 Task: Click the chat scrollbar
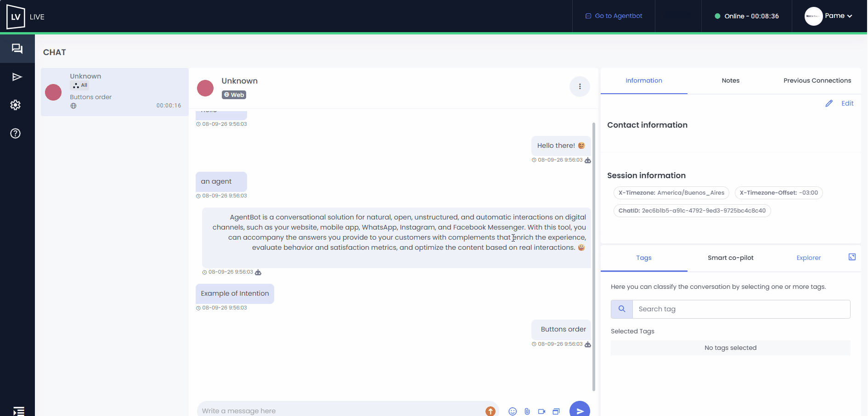(594, 257)
